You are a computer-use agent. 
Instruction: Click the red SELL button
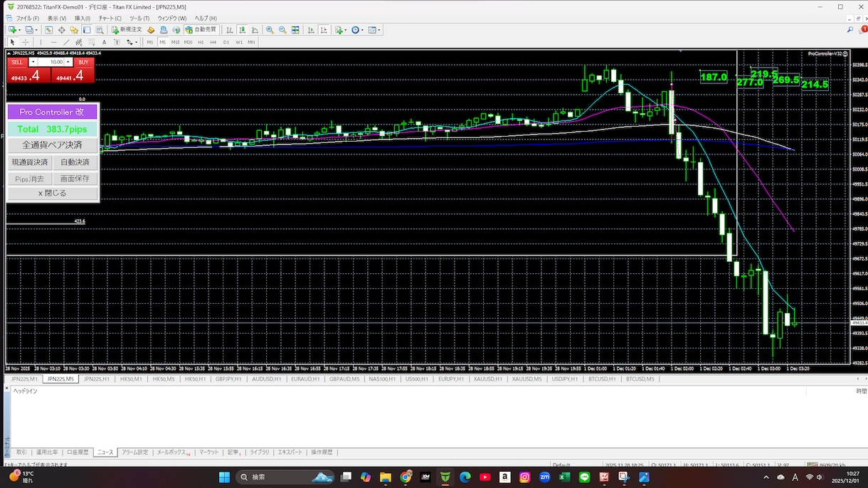(18, 63)
